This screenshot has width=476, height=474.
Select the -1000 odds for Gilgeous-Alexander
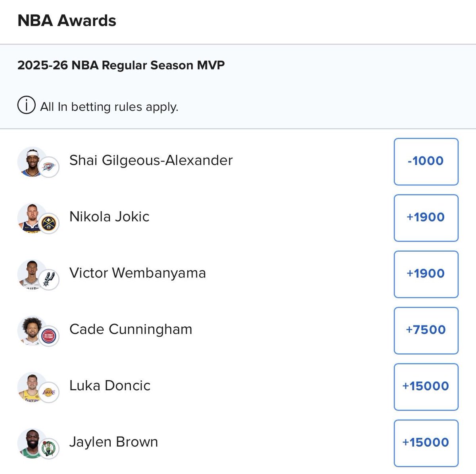point(426,161)
